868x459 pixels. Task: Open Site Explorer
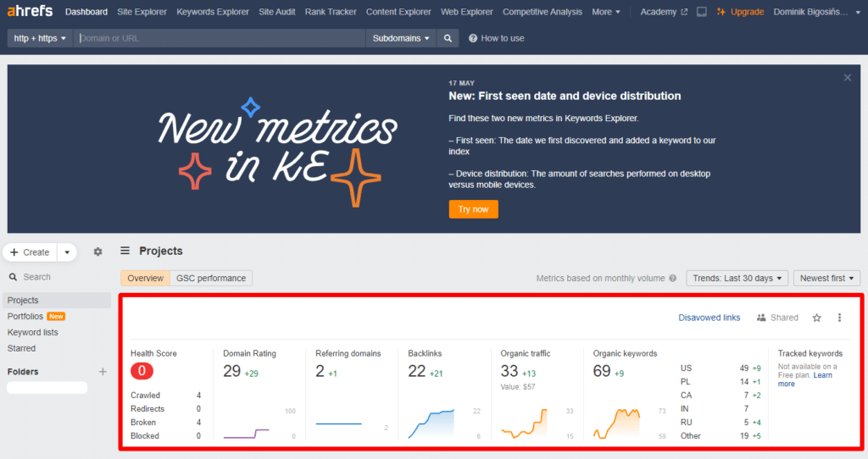click(142, 12)
